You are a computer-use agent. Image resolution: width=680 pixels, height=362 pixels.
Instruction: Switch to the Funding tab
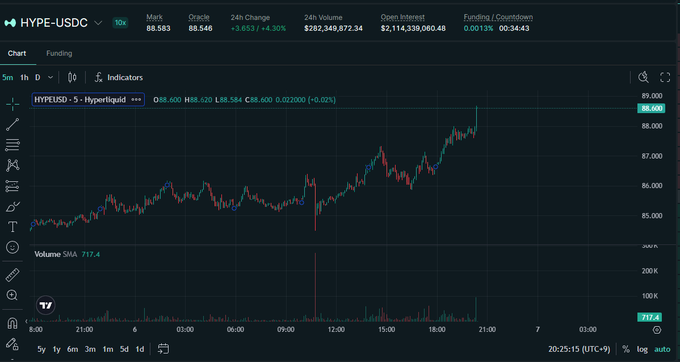59,53
